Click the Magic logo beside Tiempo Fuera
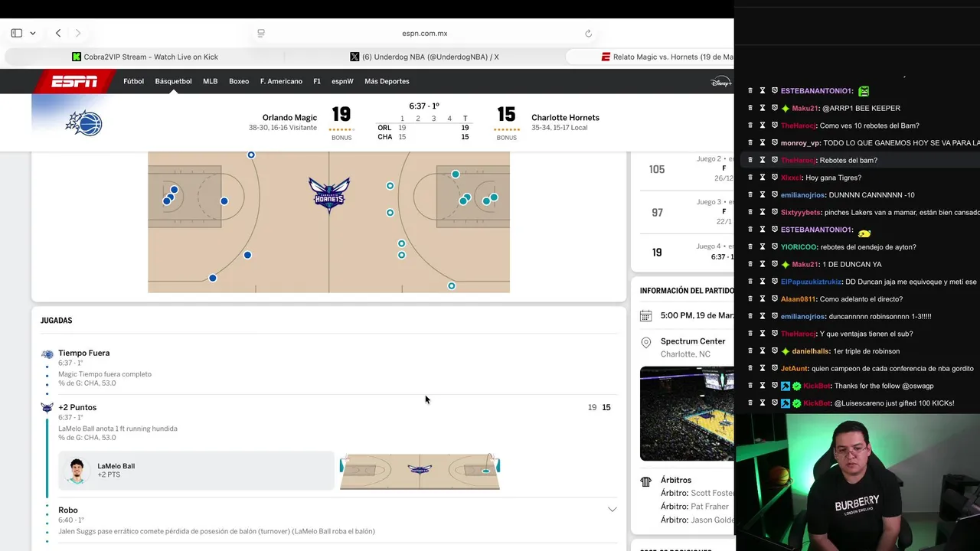The width and height of the screenshot is (980, 551). [47, 354]
